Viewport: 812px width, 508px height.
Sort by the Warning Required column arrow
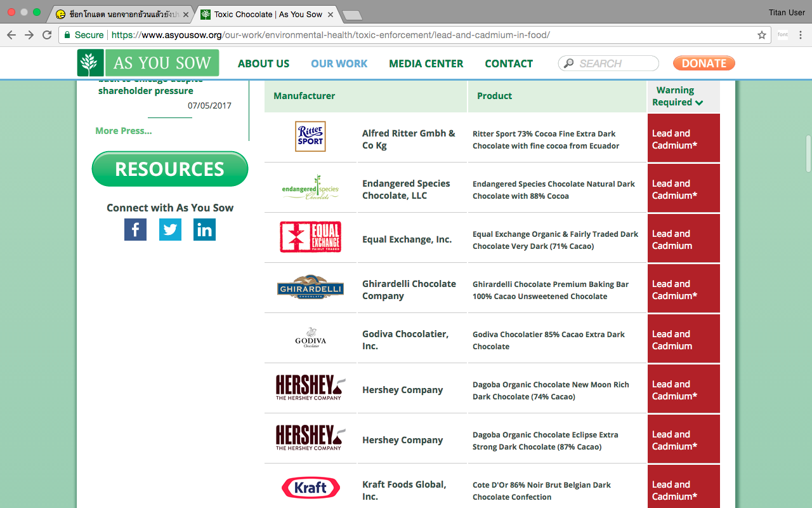699,103
